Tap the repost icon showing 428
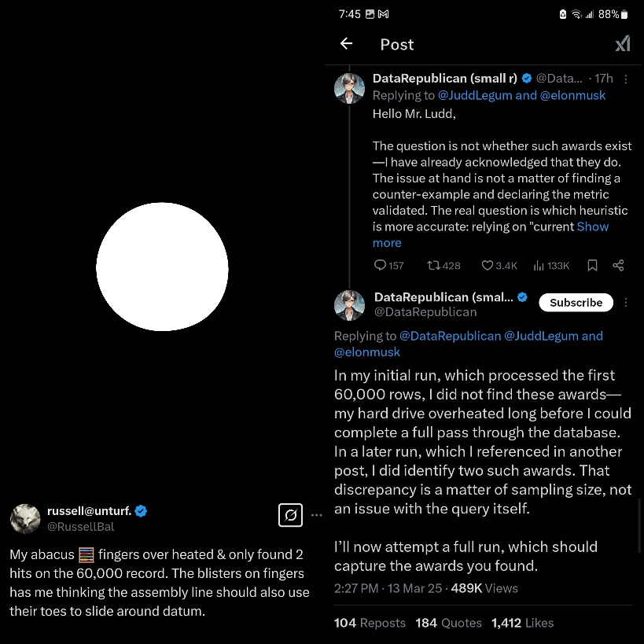 (x=433, y=266)
